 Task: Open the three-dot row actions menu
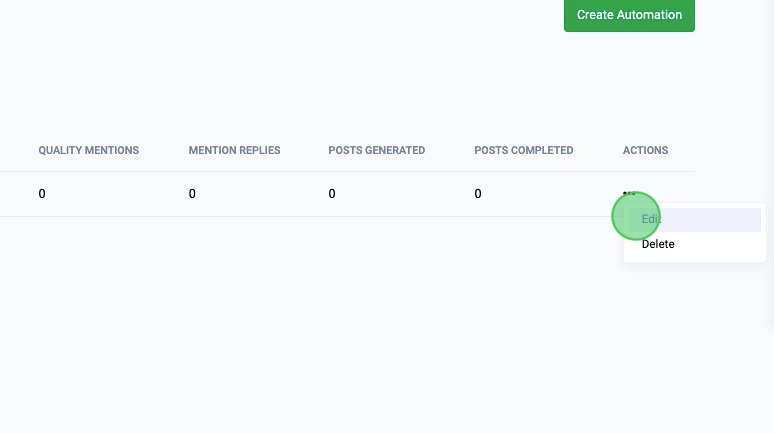coord(629,193)
